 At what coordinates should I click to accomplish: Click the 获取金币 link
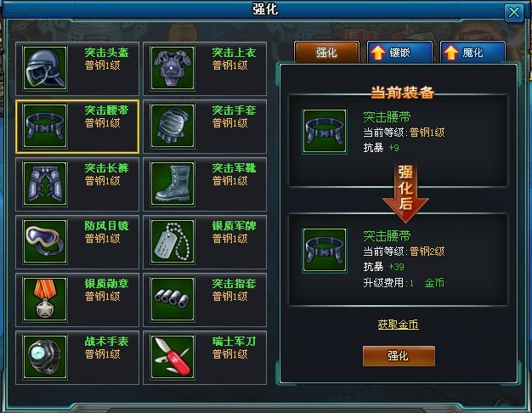tap(398, 325)
